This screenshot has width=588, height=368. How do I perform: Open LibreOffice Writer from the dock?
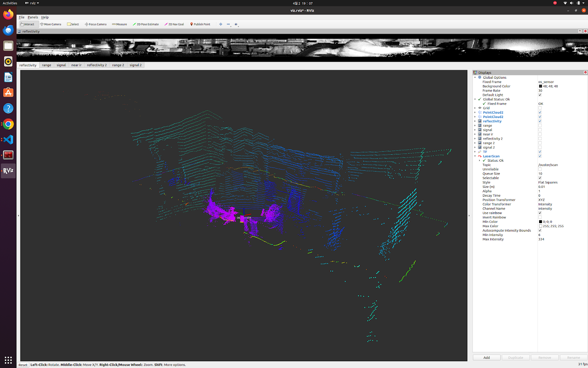pos(8,77)
